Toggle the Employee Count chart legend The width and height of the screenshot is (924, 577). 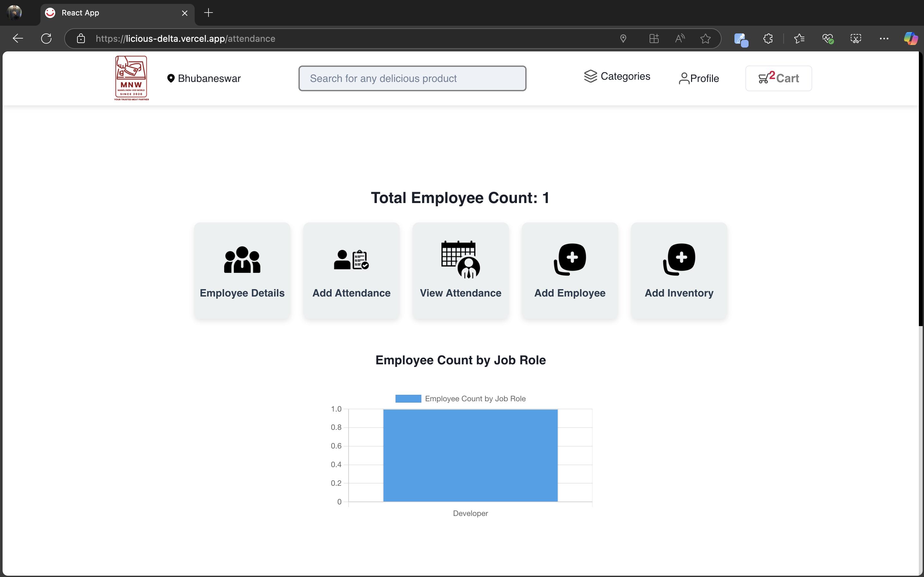tap(460, 398)
